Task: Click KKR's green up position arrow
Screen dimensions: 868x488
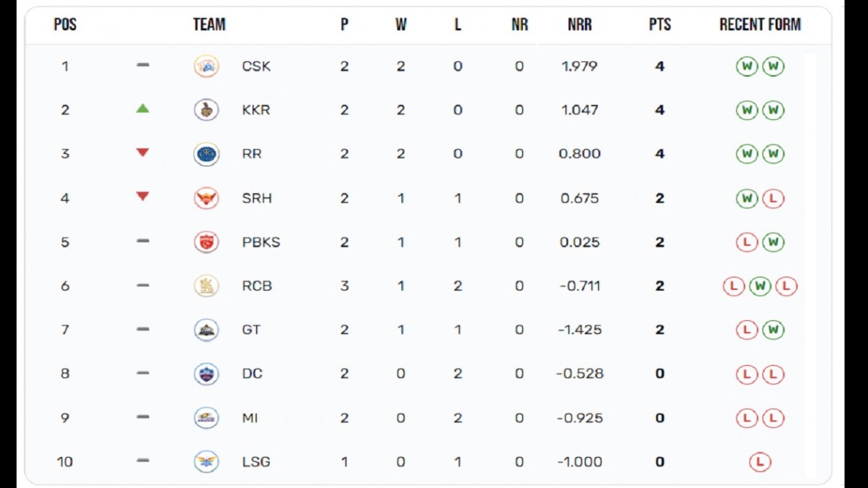Action: coord(142,109)
